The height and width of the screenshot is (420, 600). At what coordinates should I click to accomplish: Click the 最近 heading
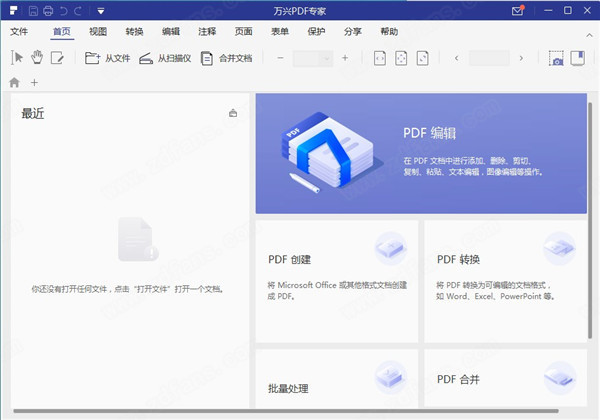click(x=33, y=114)
